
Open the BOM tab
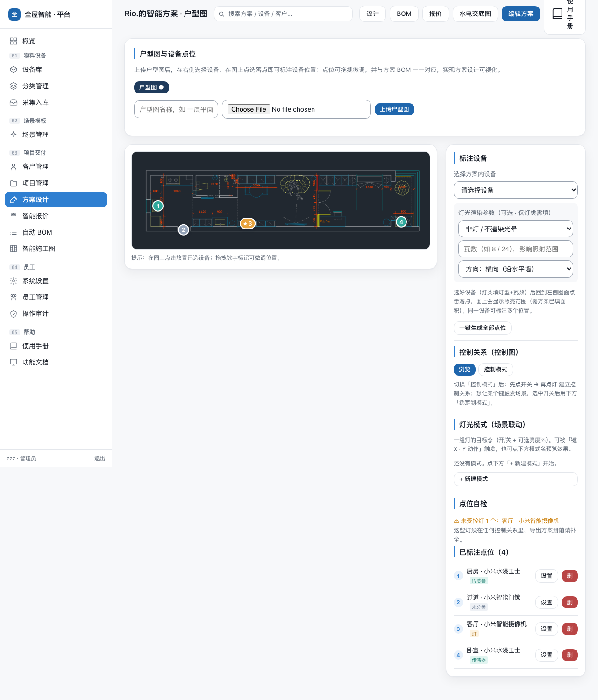[x=404, y=14]
